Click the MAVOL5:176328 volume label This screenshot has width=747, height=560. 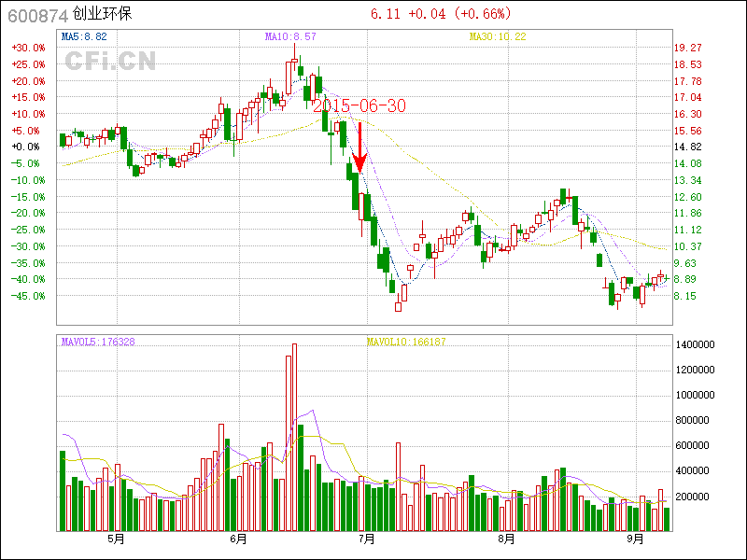(x=98, y=343)
